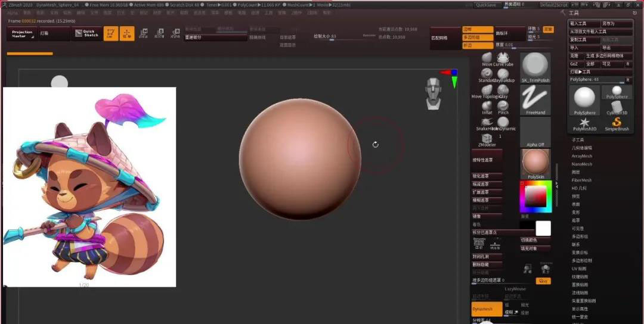This screenshot has width=644, height=324.
Task: Select the large PolySphere tool
Action: click(584, 101)
